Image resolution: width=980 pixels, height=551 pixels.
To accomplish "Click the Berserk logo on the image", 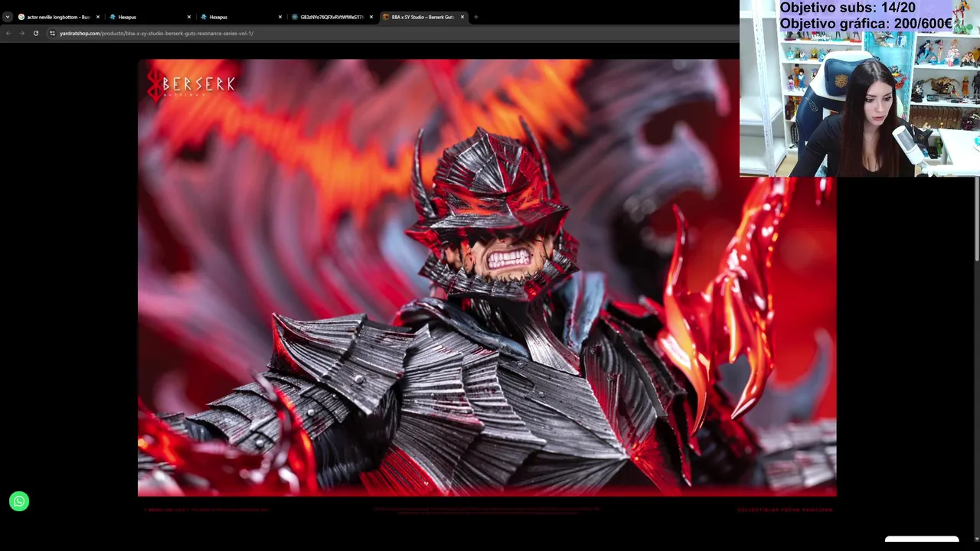I will [191, 84].
